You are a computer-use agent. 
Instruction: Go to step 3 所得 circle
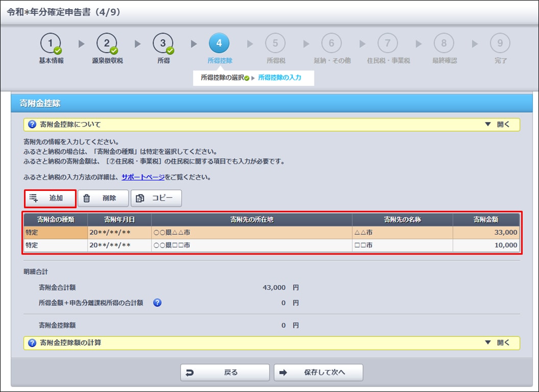[163, 43]
